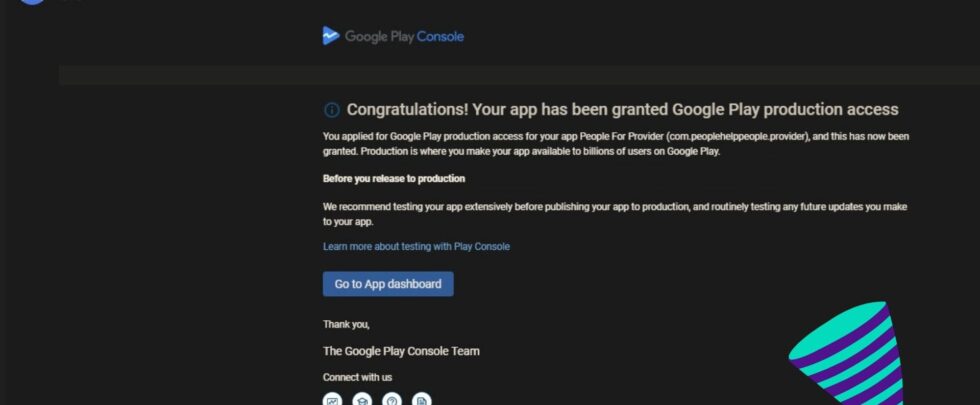
Task: Open the graduation cap academy icon
Action: tap(362, 399)
